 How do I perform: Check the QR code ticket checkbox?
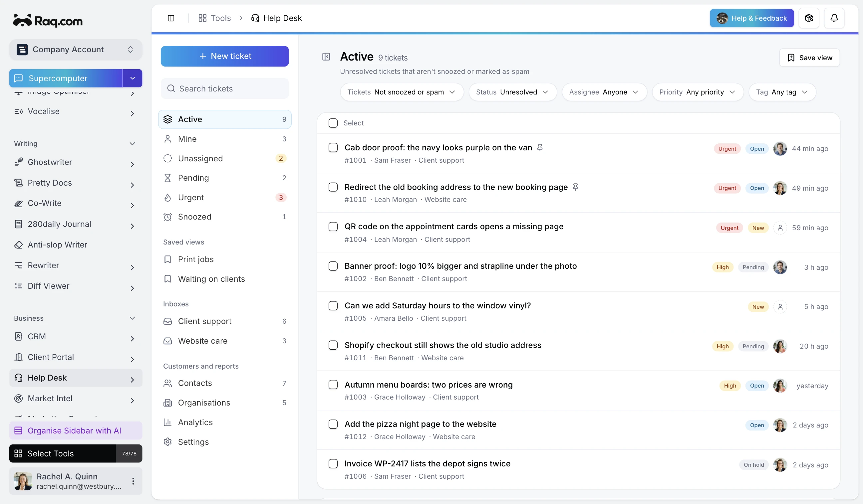[x=333, y=227]
